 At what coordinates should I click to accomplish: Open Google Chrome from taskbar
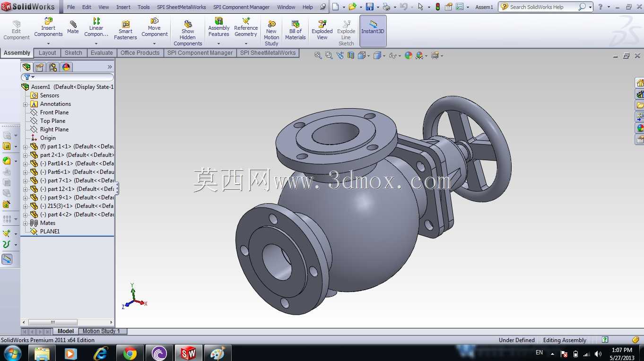130,353
